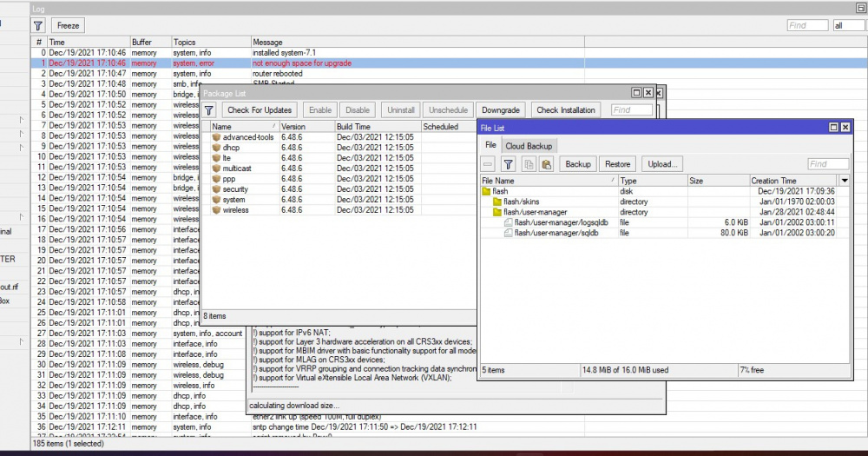
Task: Select the flash/skins folder icon
Action: 497,202
